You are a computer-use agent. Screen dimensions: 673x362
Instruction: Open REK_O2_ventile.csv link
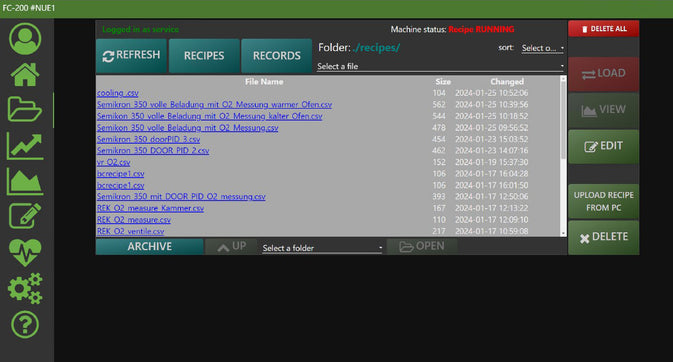pos(130,231)
